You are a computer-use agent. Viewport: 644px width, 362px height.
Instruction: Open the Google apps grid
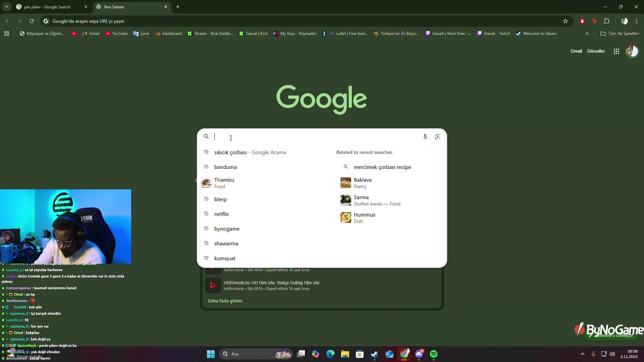616,51
